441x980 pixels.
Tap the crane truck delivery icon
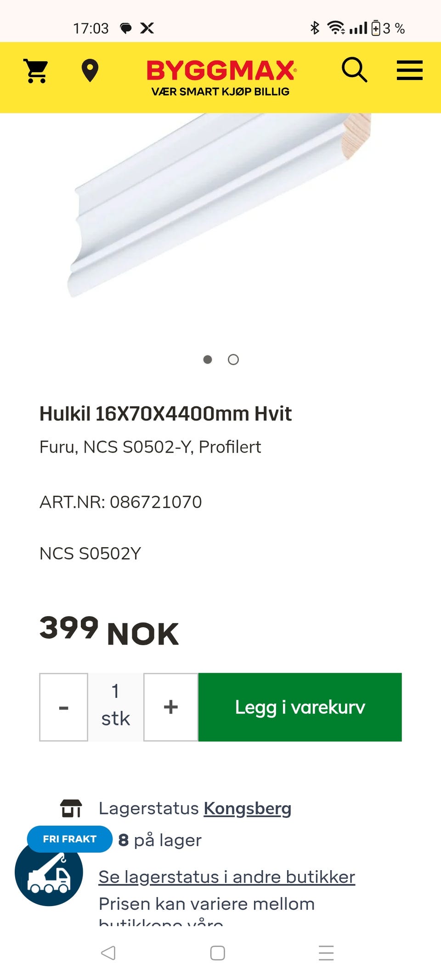pos(49,872)
